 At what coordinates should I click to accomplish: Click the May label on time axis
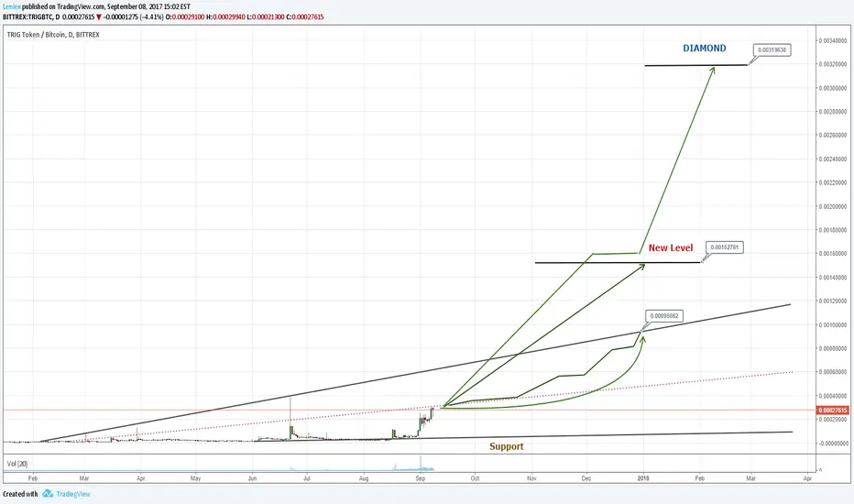pos(195,478)
